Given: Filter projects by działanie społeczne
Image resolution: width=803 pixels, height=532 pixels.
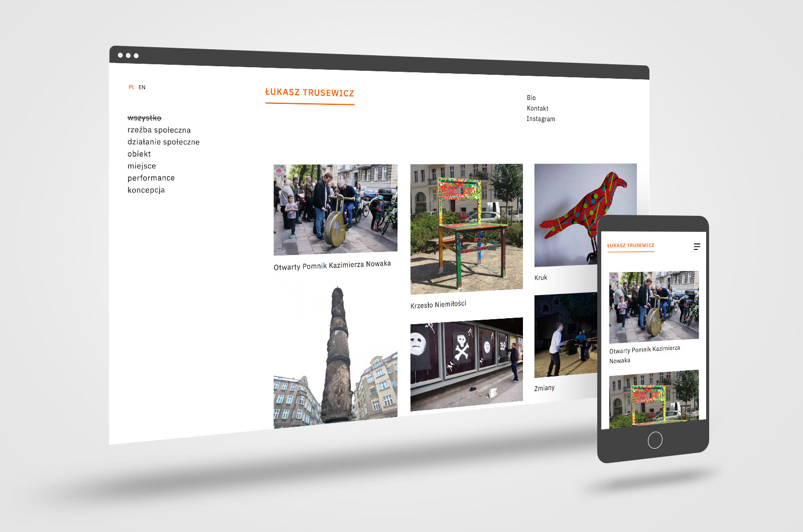Looking at the screenshot, I should click(x=163, y=142).
